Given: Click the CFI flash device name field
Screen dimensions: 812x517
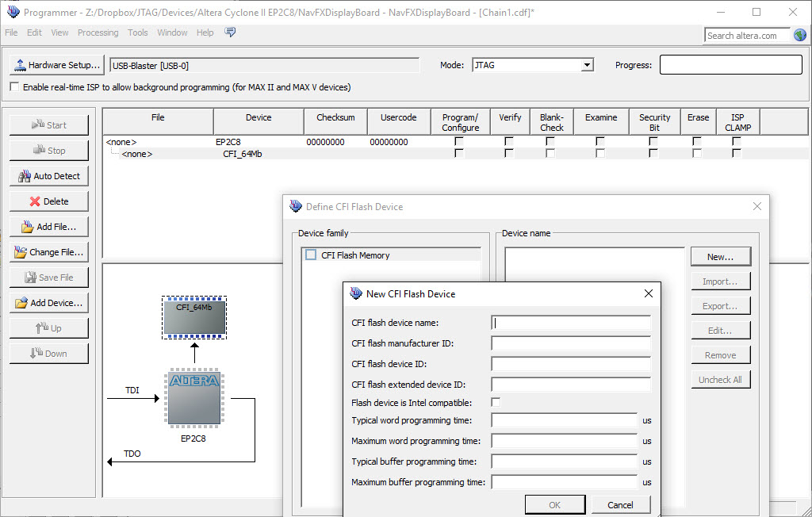Looking at the screenshot, I should click(571, 323).
